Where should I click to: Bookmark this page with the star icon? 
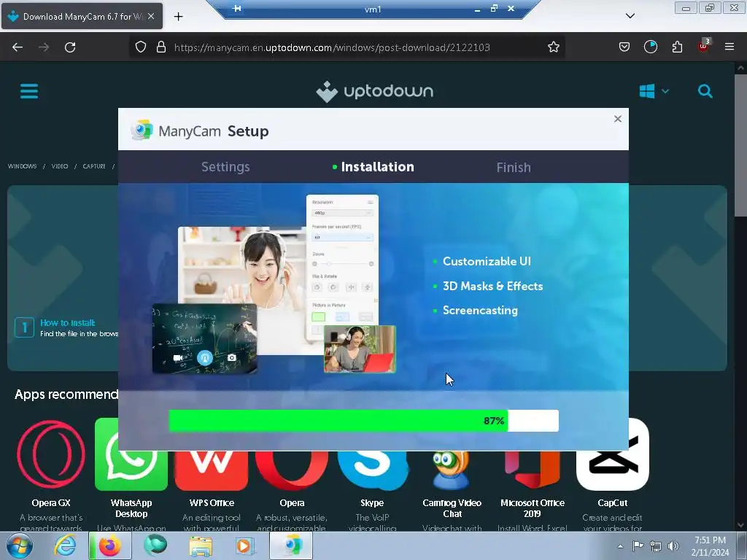553,47
